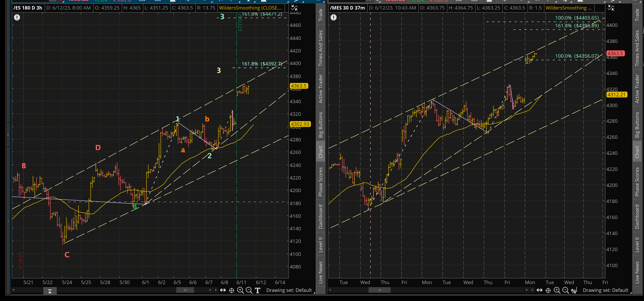Image resolution: width=644 pixels, height=301 pixels.
Task: Open the WildersSmoothing ... study label on /MES chart
Action: tap(569, 8)
